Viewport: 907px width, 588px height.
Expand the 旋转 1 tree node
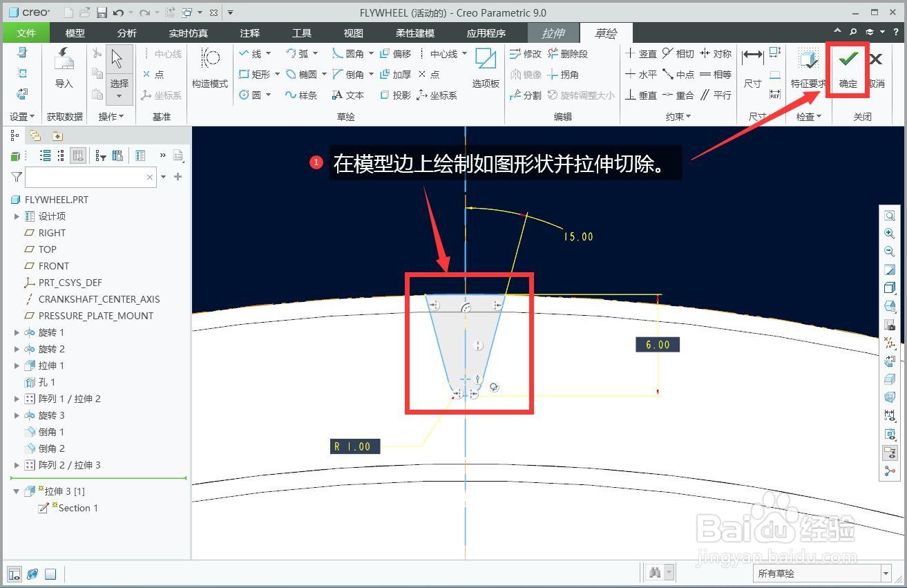[x=17, y=332]
